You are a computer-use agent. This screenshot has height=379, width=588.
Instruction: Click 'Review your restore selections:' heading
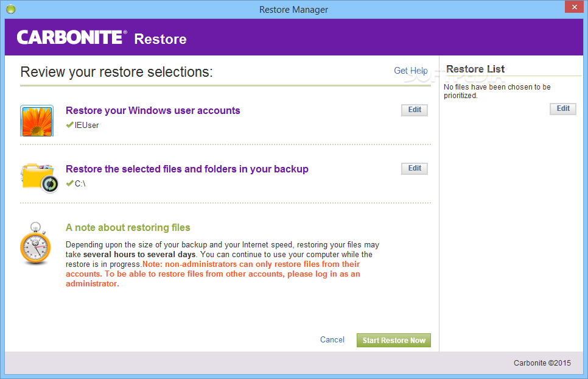pyautogui.click(x=117, y=72)
